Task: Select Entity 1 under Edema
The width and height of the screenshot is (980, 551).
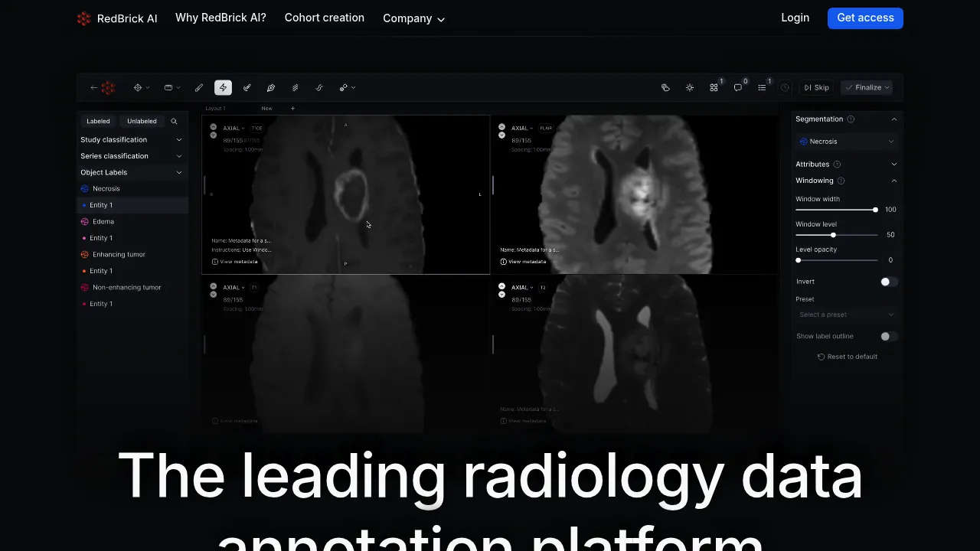Action: [x=132, y=238]
